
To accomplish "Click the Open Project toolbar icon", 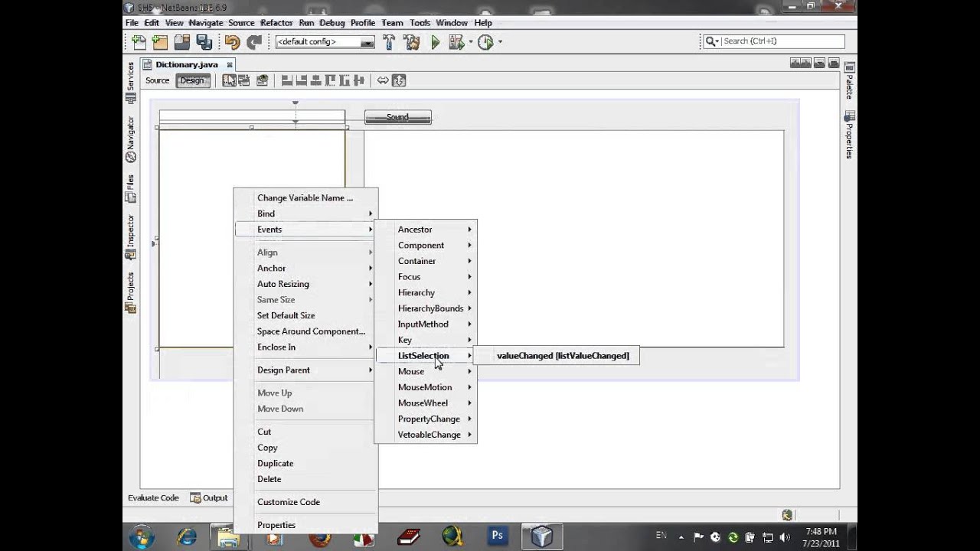I will click(181, 42).
